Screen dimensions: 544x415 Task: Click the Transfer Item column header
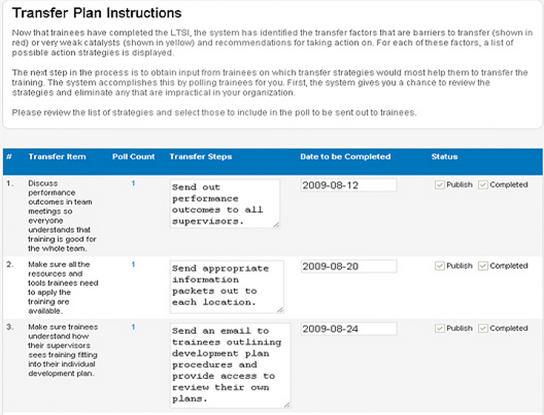57,156
